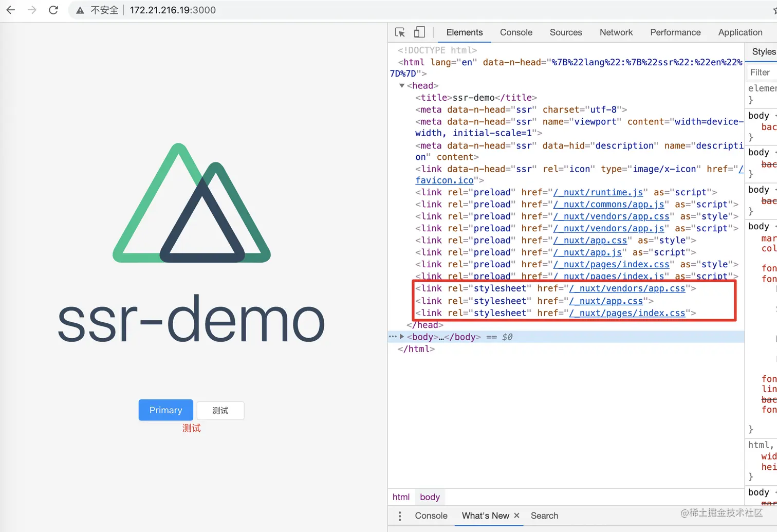Click the browser forward arrow

(x=32, y=10)
